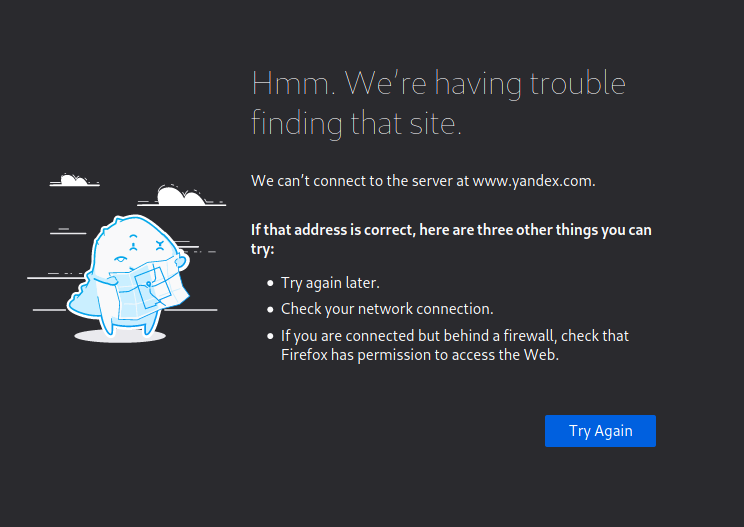The height and width of the screenshot is (527, 744).
Task: Click bullet dot beside the firewall tip
Action: [270, 336]
